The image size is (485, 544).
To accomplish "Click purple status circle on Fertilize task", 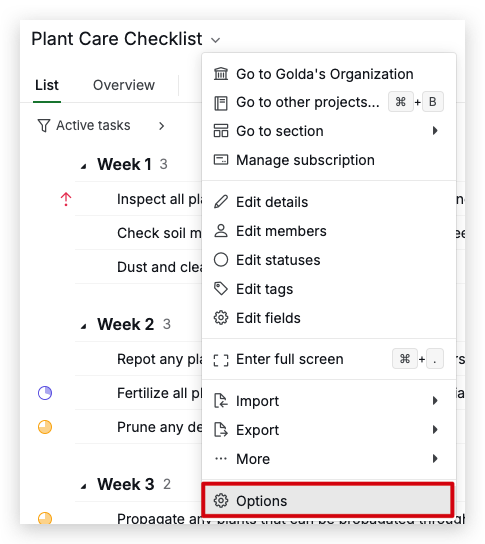I will click(x=45, y=393).
